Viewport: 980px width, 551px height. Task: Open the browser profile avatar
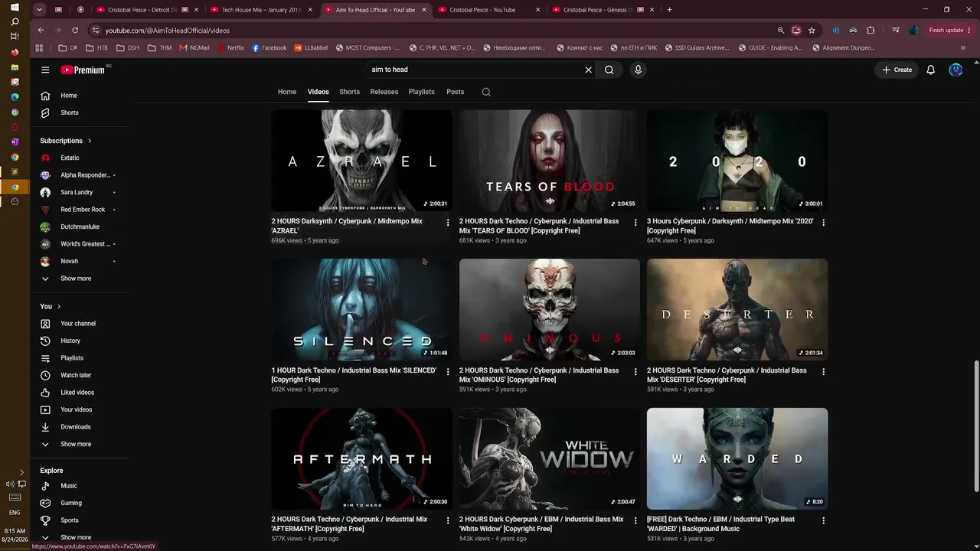coord(913,30)
